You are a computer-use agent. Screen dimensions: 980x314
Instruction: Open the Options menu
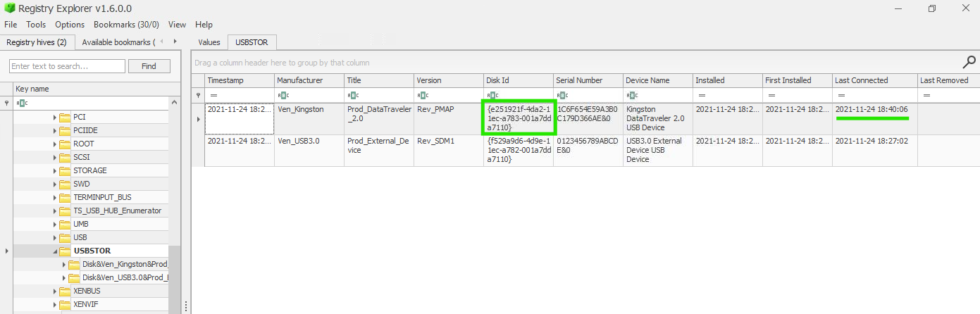[x=70, y=25]
